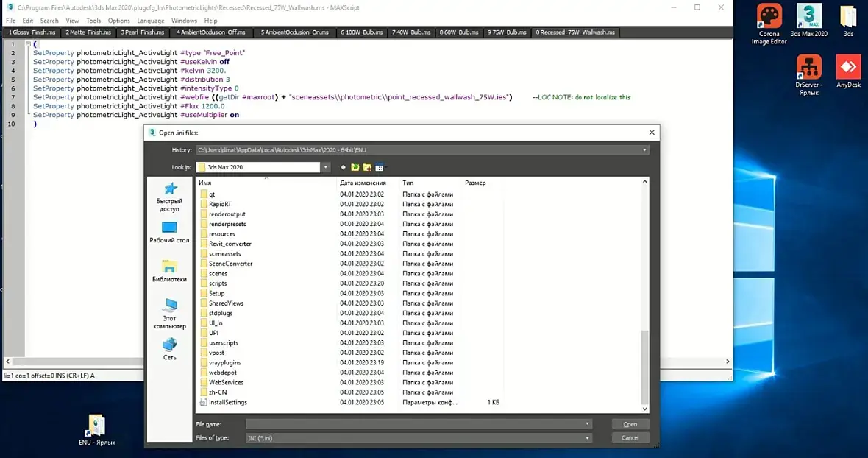Open Corona Image Editor desktop shortcut
868x458 pixels.
click(x=769, y=24)
